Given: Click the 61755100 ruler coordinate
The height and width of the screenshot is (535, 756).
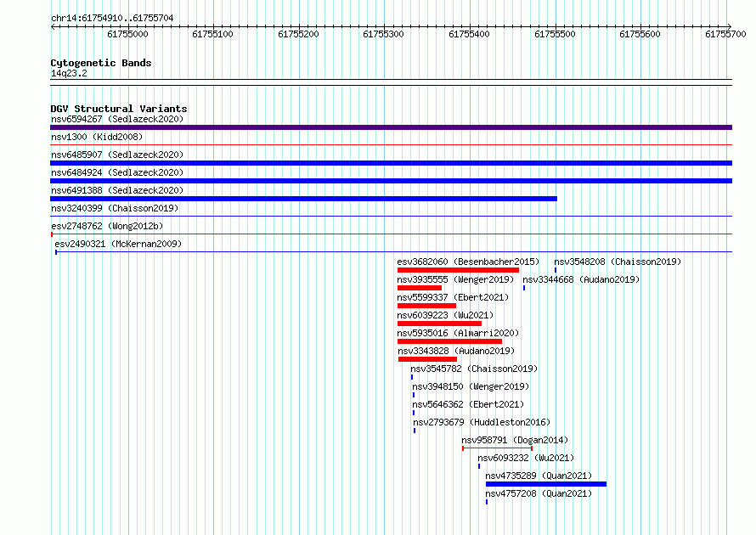Looking at the screenshot, I should click(212, 34).
